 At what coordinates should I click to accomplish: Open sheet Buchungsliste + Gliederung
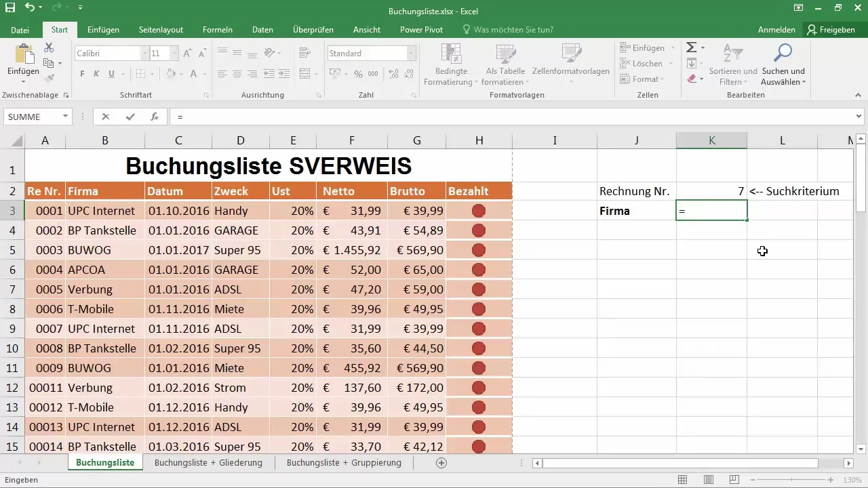point(208,463)
